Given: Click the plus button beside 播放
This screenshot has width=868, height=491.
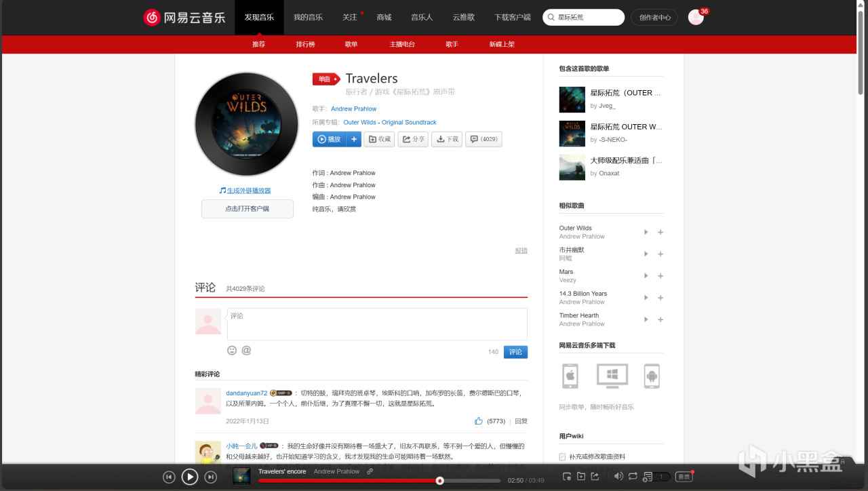Looking at the screenshot, I should [354, 139].
